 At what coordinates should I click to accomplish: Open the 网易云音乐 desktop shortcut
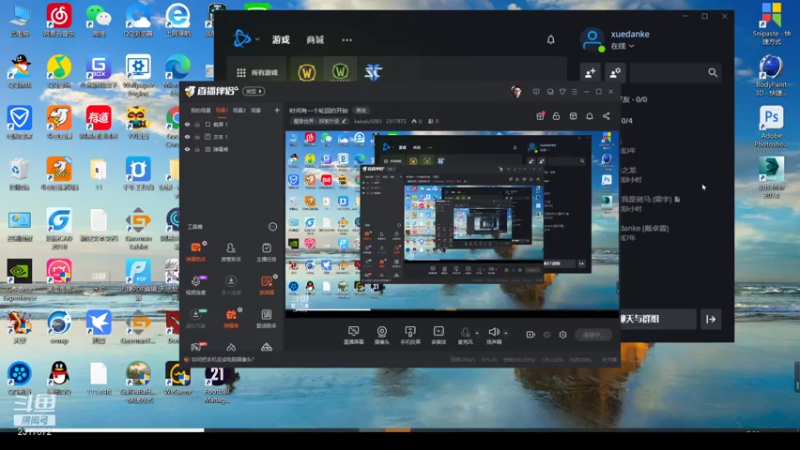tap(59, 20)
